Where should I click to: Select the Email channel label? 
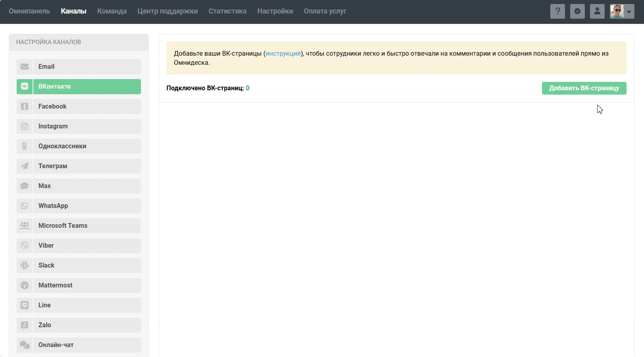click(46, 67)
